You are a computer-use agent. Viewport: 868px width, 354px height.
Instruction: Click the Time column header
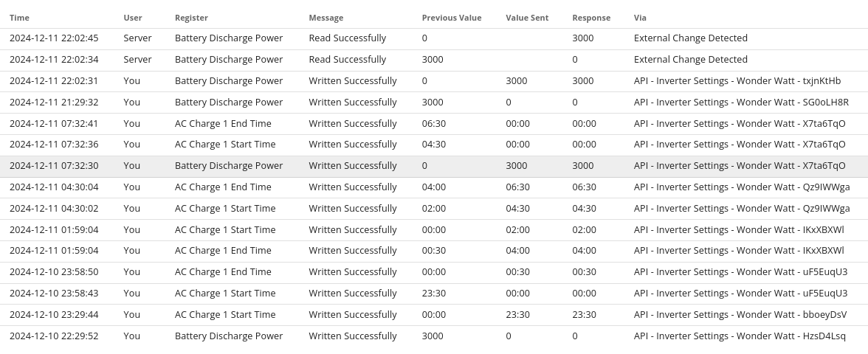[19, 18]
